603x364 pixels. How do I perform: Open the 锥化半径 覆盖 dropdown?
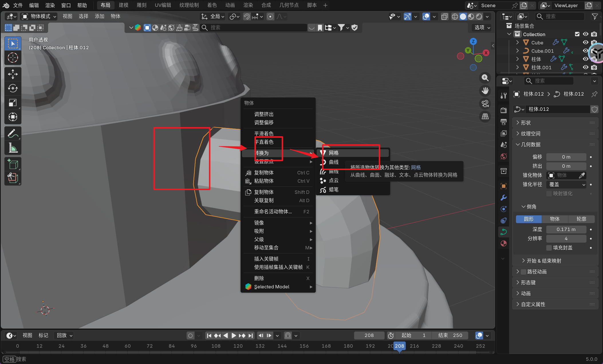tap(566, 184)
